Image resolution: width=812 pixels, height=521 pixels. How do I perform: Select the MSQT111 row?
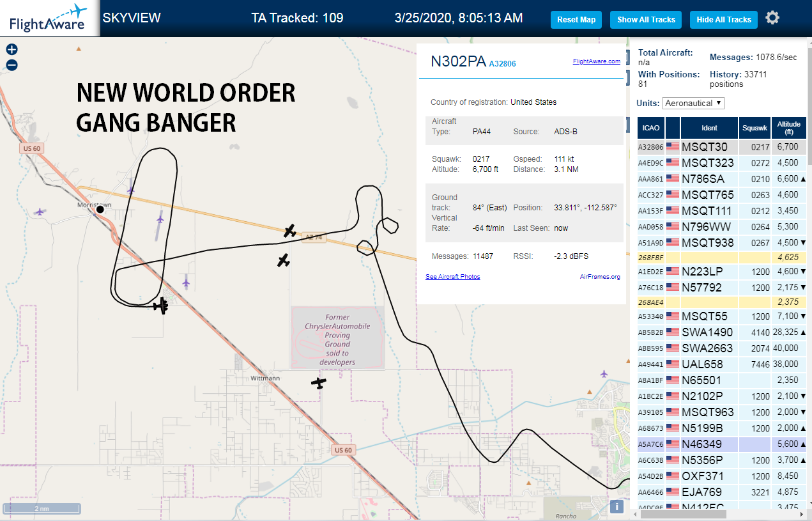[722, 211]
